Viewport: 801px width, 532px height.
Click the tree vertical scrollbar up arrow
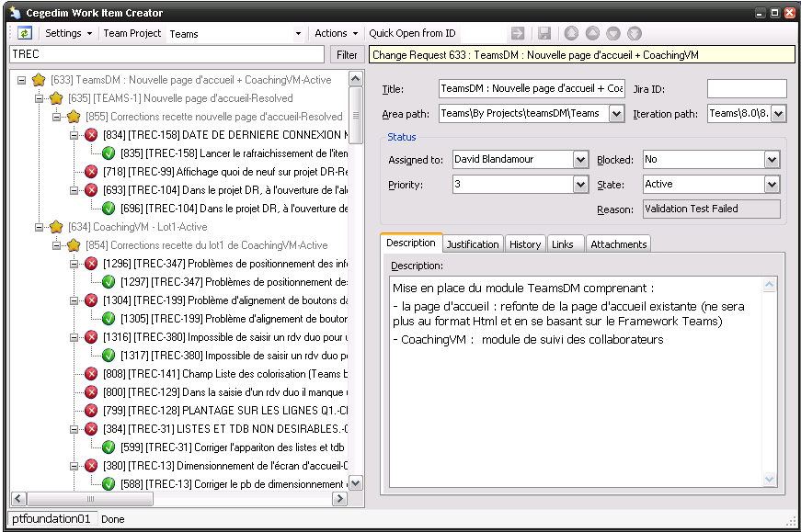pos(356,79)
